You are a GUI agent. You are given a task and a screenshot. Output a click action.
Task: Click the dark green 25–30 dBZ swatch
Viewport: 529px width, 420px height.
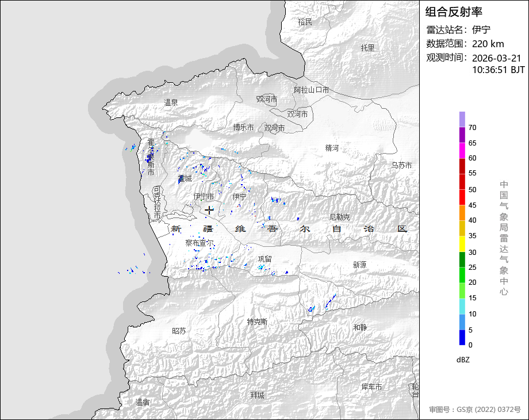point(462,259)
